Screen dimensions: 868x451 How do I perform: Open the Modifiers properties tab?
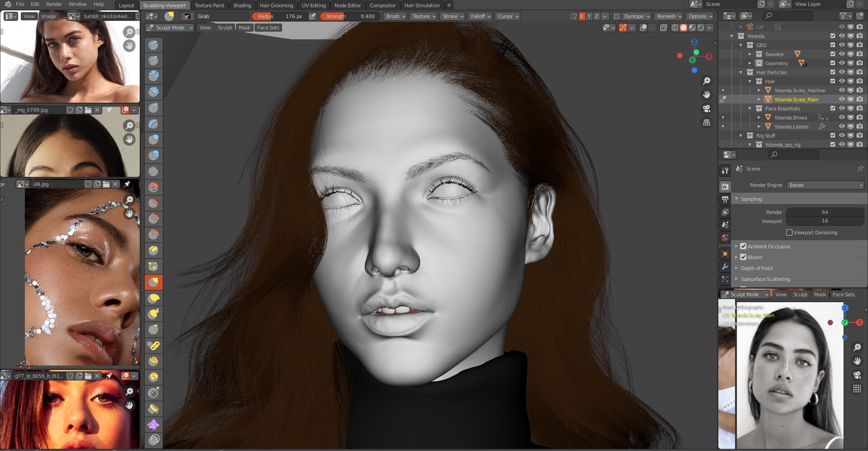point(725,266)
